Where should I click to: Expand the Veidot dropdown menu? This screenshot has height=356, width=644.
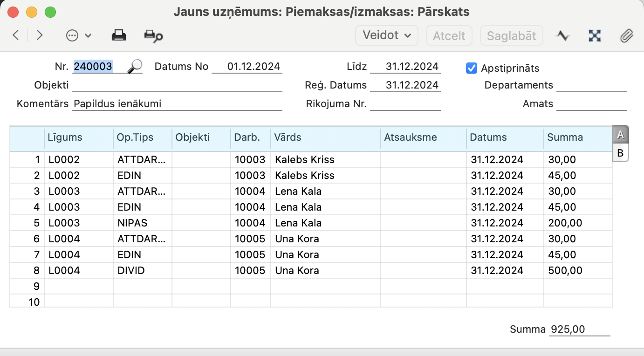(x=386, y=35)
